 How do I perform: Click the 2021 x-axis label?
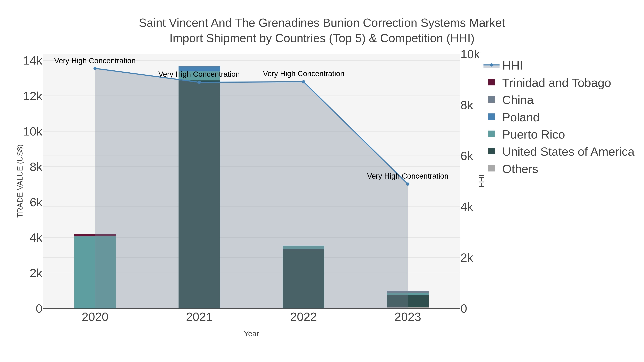tap(199, 317)
